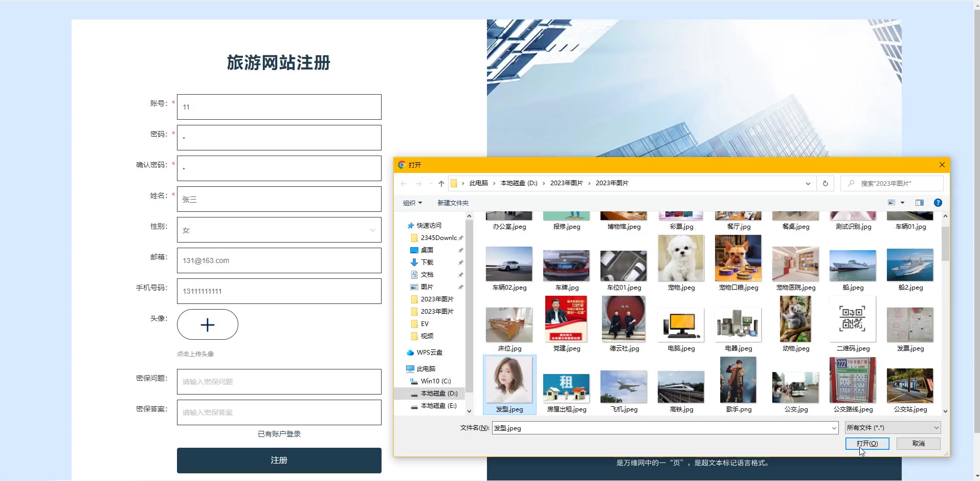Click the 取消 button
This screenshot has width=980, height=481.
(x=919, y=443)
